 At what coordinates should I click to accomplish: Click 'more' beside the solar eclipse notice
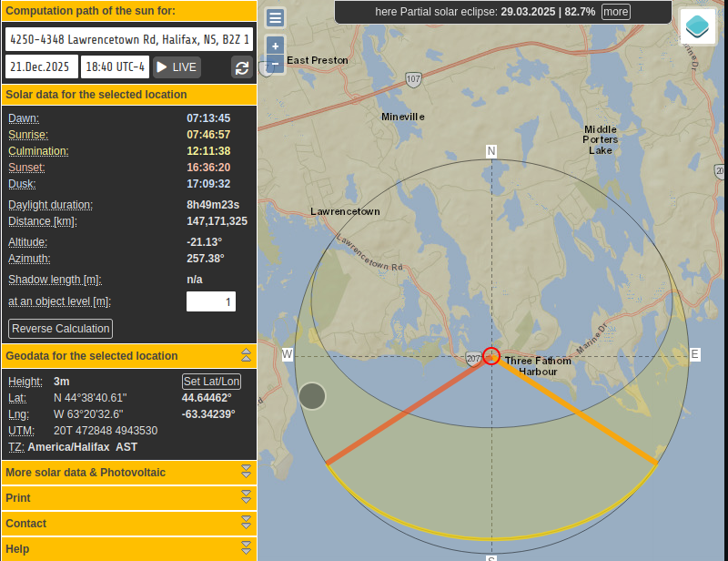coord(615,12)
